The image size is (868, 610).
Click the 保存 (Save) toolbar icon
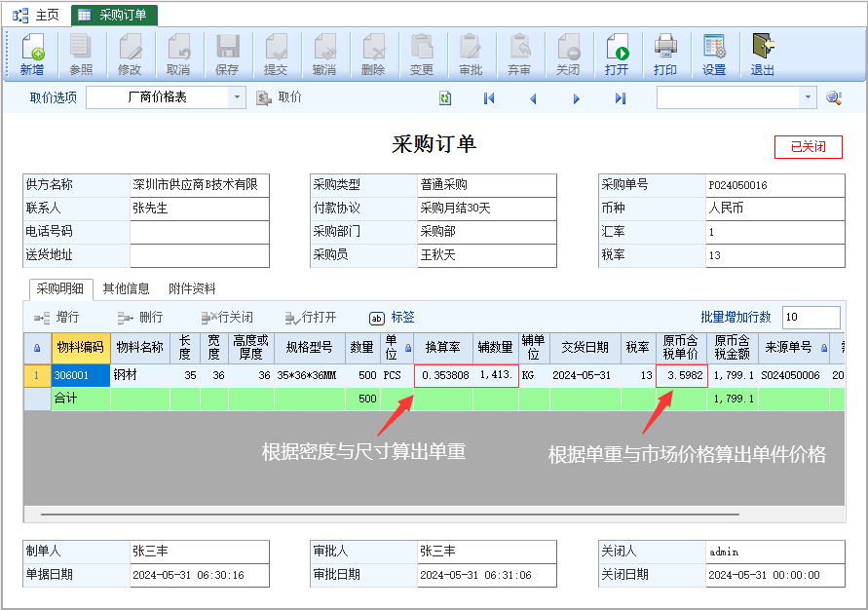(x=227, y=55)
